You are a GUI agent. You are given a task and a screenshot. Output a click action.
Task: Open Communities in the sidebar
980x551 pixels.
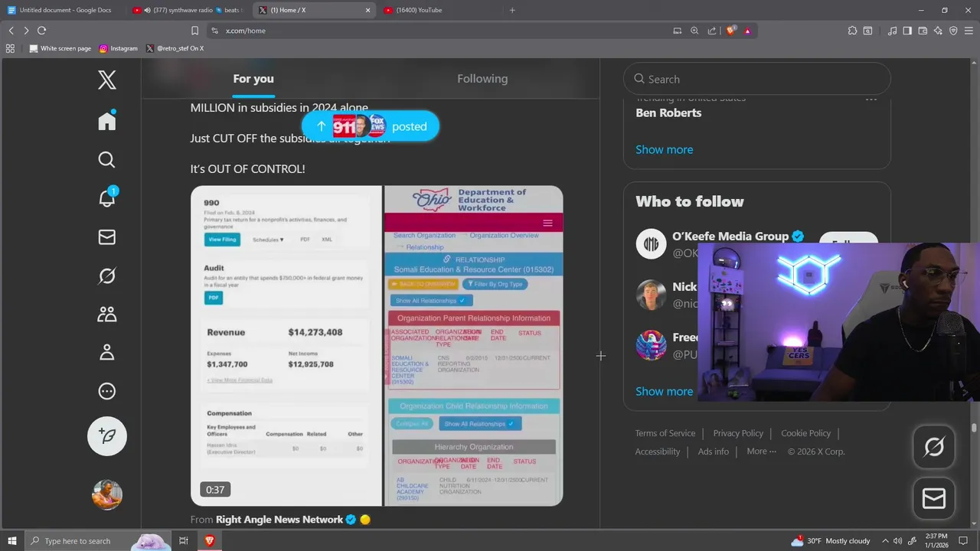point(107,314)
